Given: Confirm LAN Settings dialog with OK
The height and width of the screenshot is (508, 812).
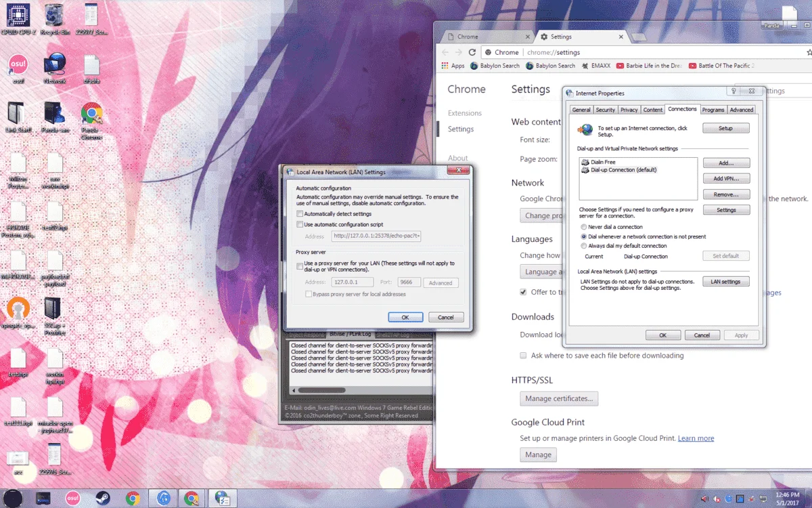Looking at the screenshot, I should [405, 317].
